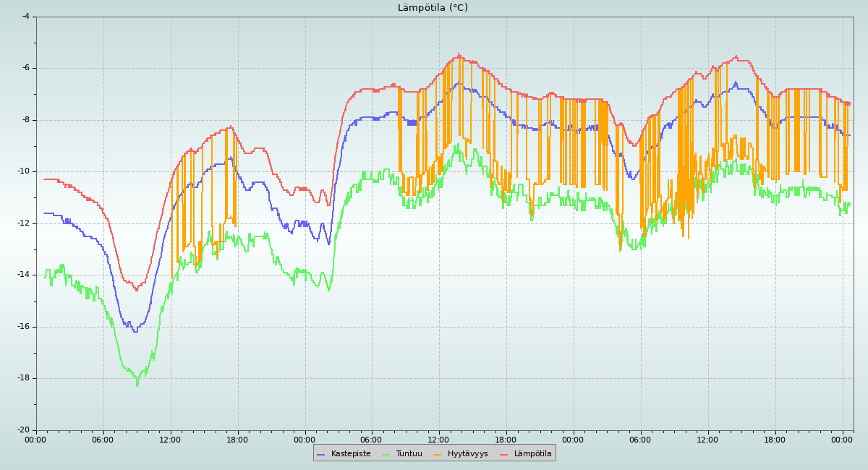This screenshot has width=868, height=470.
Task: Click the -10 value on the y-axis
Action: coord(23,171)
